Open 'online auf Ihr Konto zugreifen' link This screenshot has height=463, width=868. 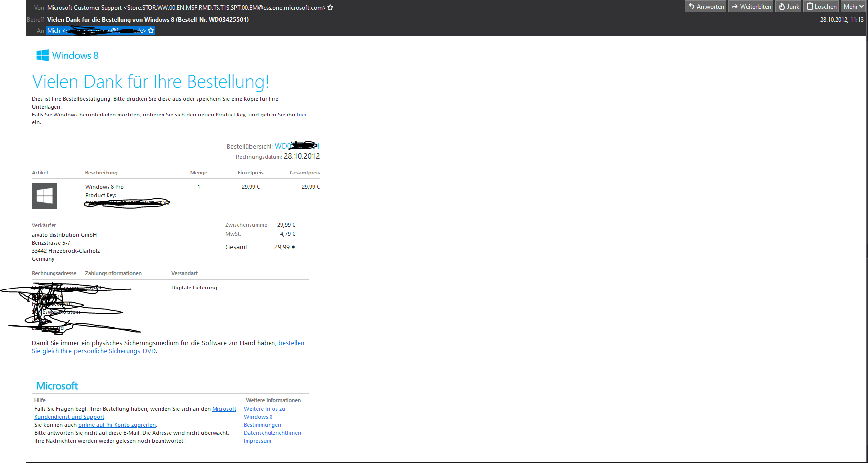117,425
